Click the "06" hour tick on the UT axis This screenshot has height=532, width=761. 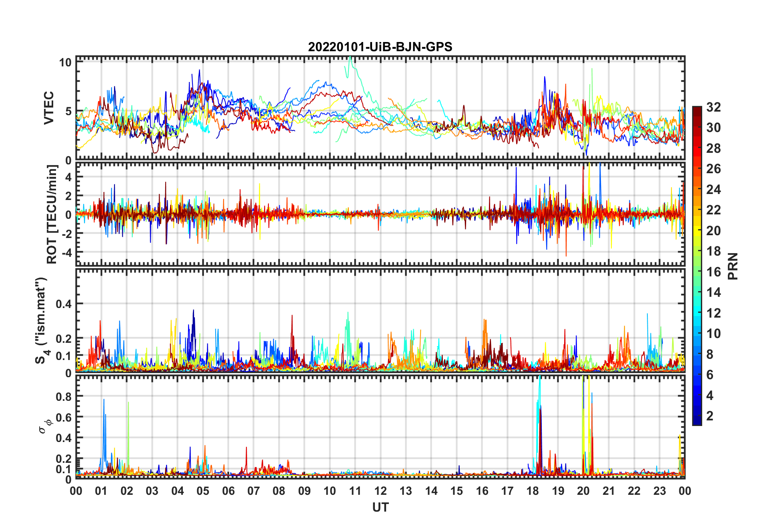click(228, 491)
